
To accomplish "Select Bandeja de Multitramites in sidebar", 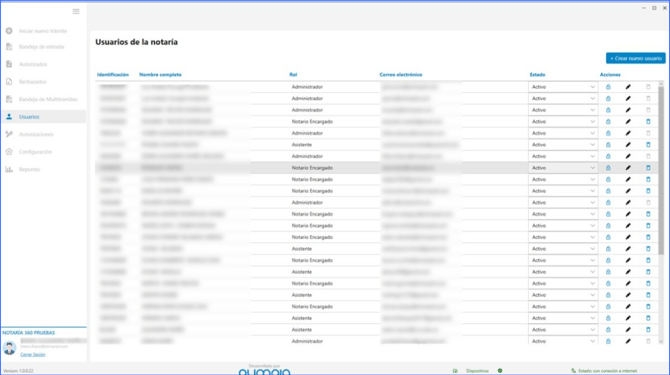I will point(48,100).
